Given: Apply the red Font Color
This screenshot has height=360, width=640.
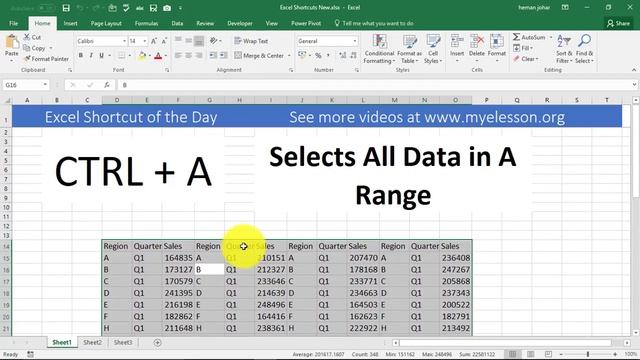Looking at the screenshot, I should click(158, 56).
